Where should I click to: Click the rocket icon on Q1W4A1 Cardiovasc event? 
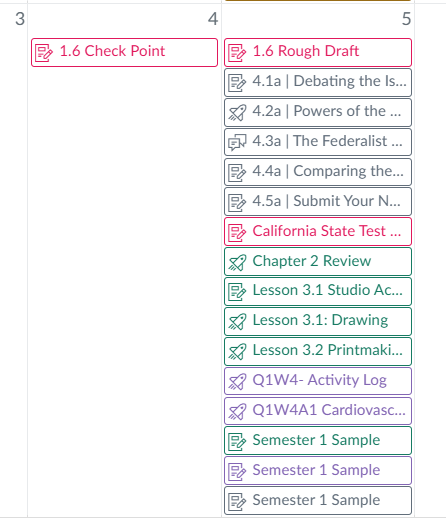coord(237,411)
